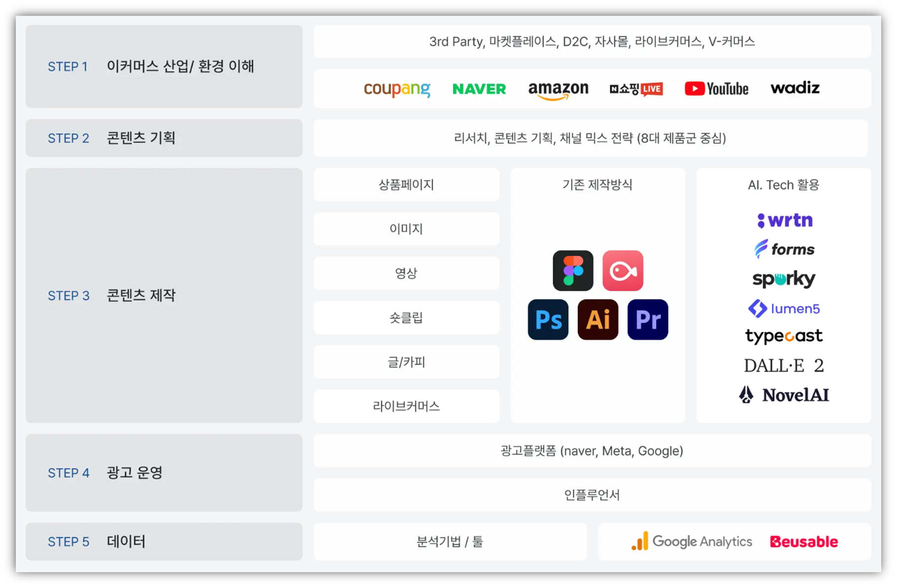The height and width of the screenshot is (588, 897).
Task: Click the 글/카피 box
Action: tap(406, 362)
